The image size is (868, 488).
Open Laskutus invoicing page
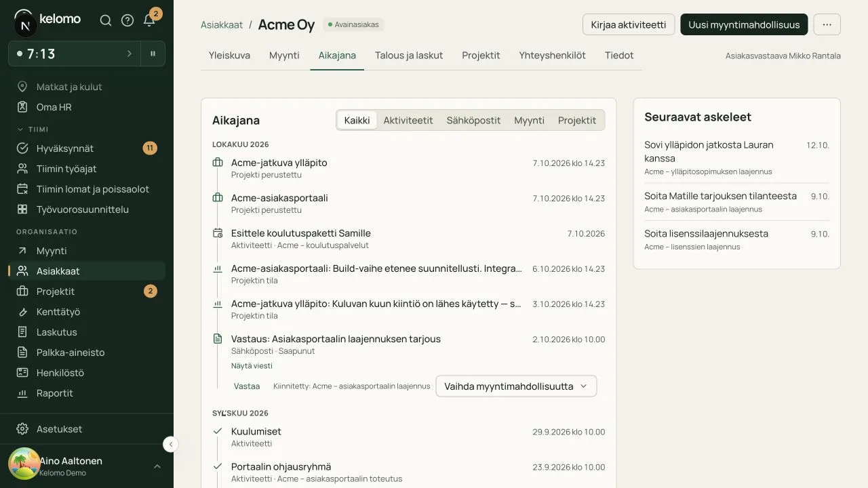pyautogui.click(x=87, y=332)
